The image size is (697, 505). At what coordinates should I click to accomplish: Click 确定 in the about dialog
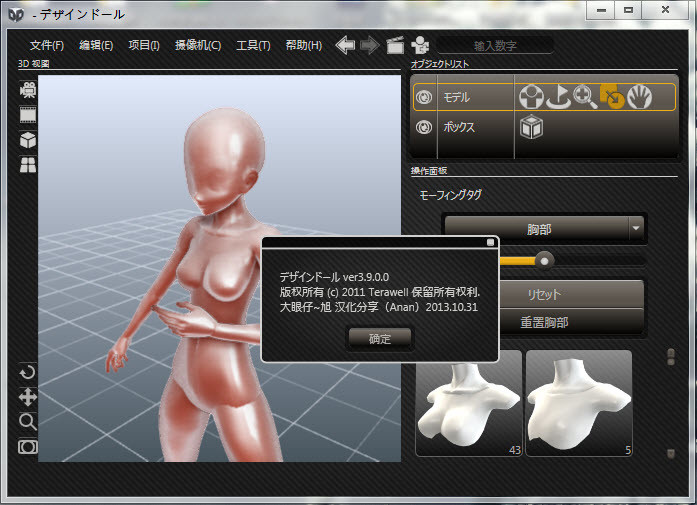[380, 339]
